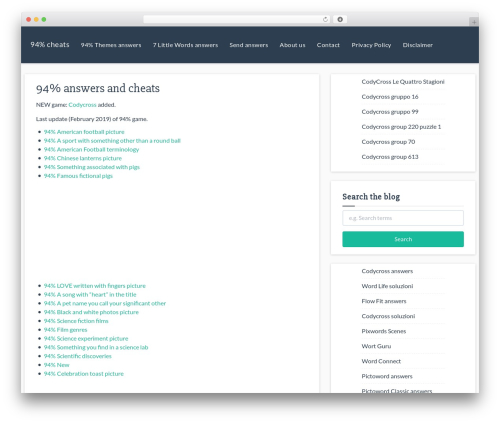Open the Disclaimer page
This screenshot has width=500, height=423.
(x=418, y=45)
